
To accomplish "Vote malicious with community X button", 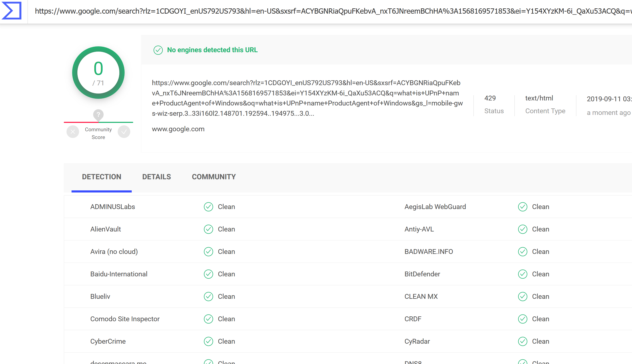I will point(73,132).
